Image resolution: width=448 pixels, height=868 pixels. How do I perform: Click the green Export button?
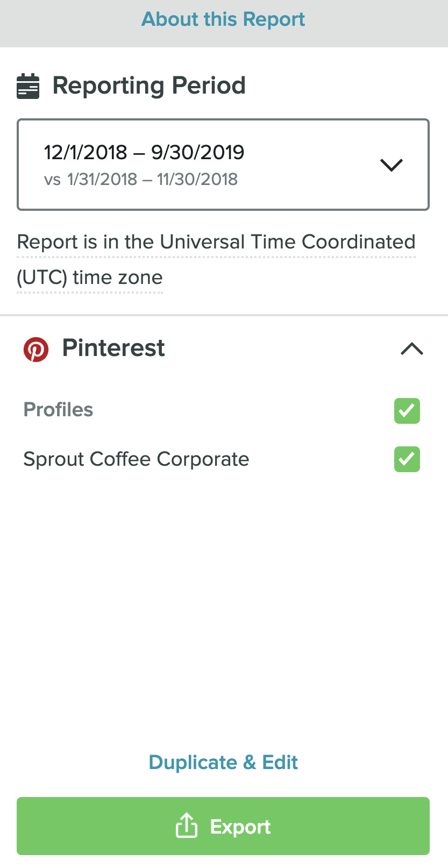coord(223,826)
